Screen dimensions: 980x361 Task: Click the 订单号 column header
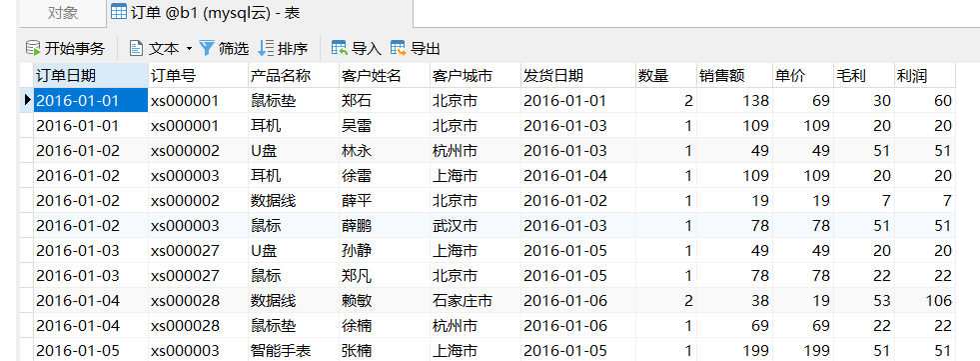(x=198, y=76)
